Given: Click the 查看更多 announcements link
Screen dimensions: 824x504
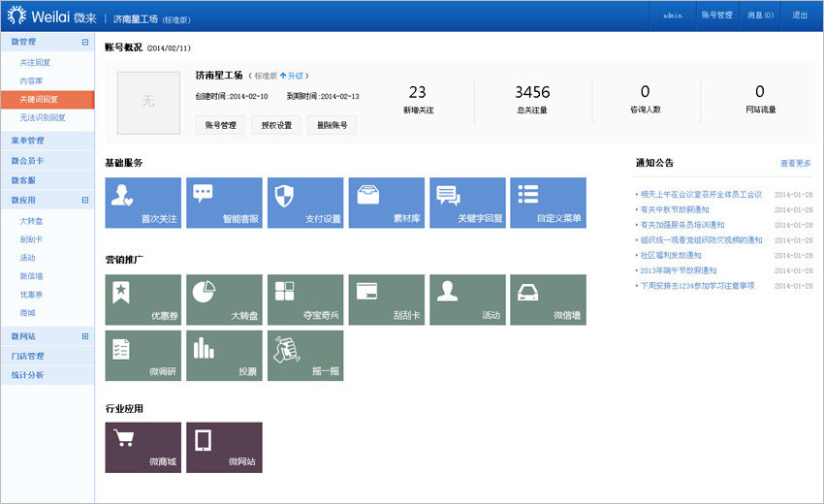Looking at the screenshot, I should (x=795, y=163).
